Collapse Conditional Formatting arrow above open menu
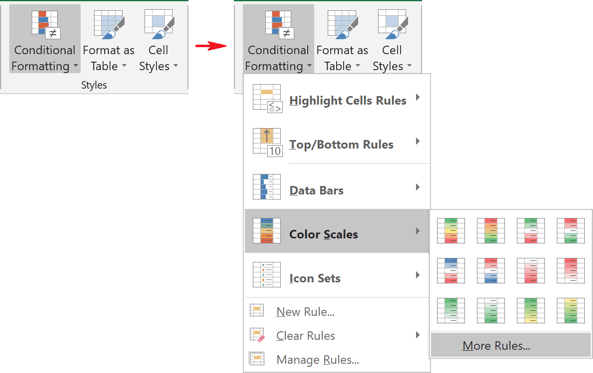Screen dimensions: 593x373 point(309,65)
